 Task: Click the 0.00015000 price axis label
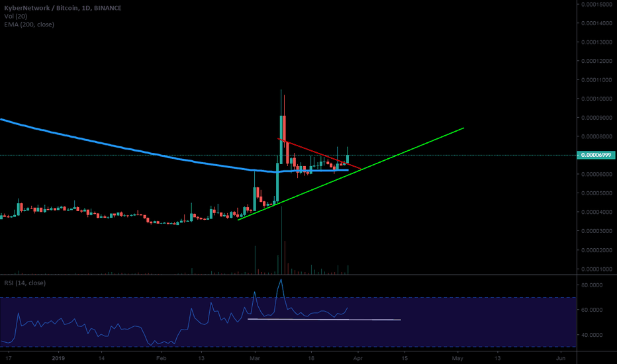click(x=597, y=5)
